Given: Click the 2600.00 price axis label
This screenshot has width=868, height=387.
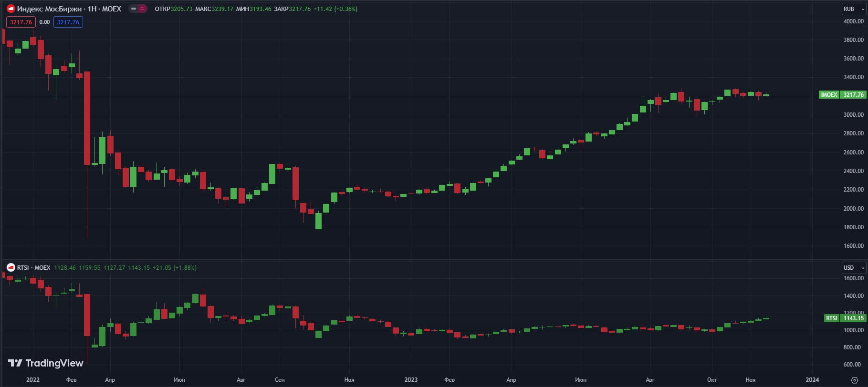Looking at the screenshot, I should pyautogui.click(x=853, y=152).
